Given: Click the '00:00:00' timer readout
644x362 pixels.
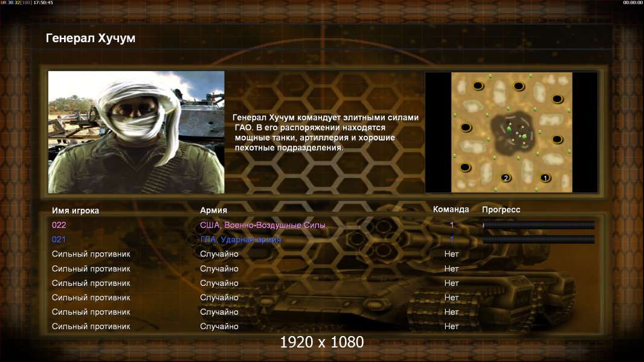Looking at the screenshot, I should [633, 2].
